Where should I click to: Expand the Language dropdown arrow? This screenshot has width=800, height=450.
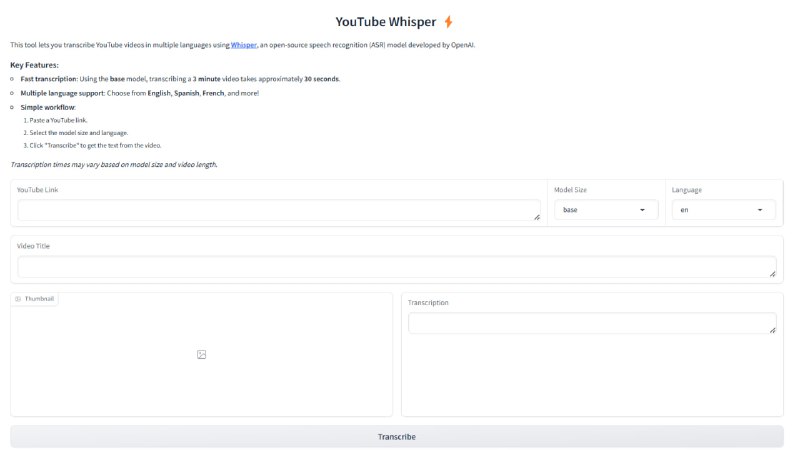point(760,210)
